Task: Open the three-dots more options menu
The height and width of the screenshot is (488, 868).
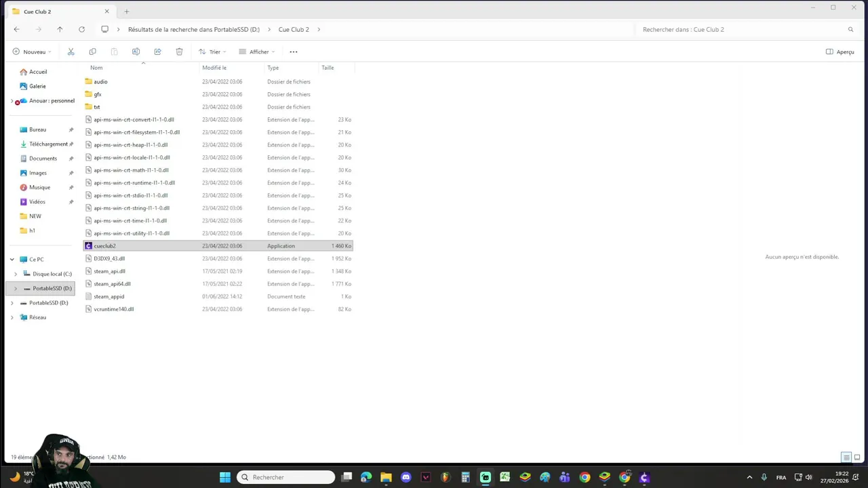Action: (293, 52)
